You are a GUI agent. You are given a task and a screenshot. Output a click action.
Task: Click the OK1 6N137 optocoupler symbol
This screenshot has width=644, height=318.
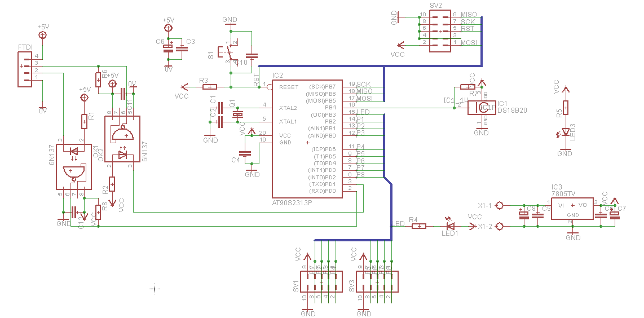tap(73, 166)
